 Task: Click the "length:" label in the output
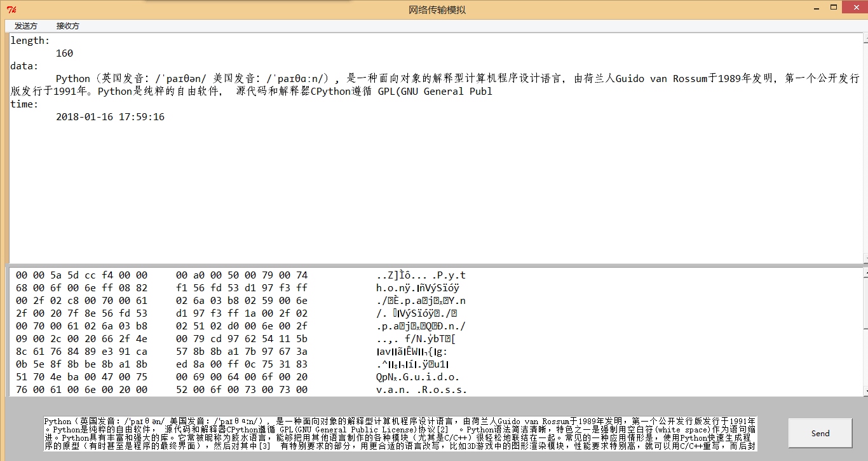coord(30,41)
